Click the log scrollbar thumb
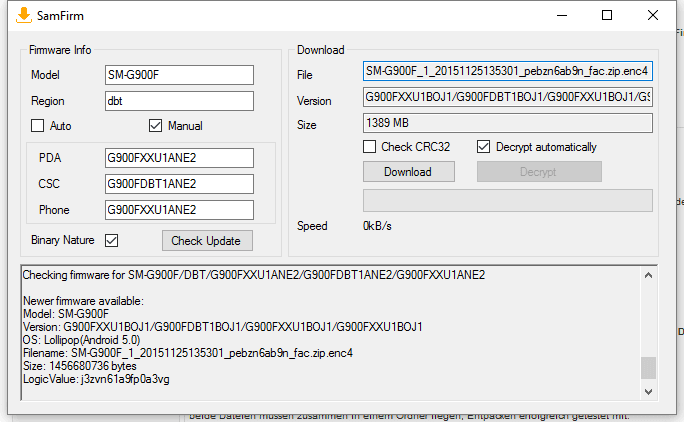 [648, 368]
